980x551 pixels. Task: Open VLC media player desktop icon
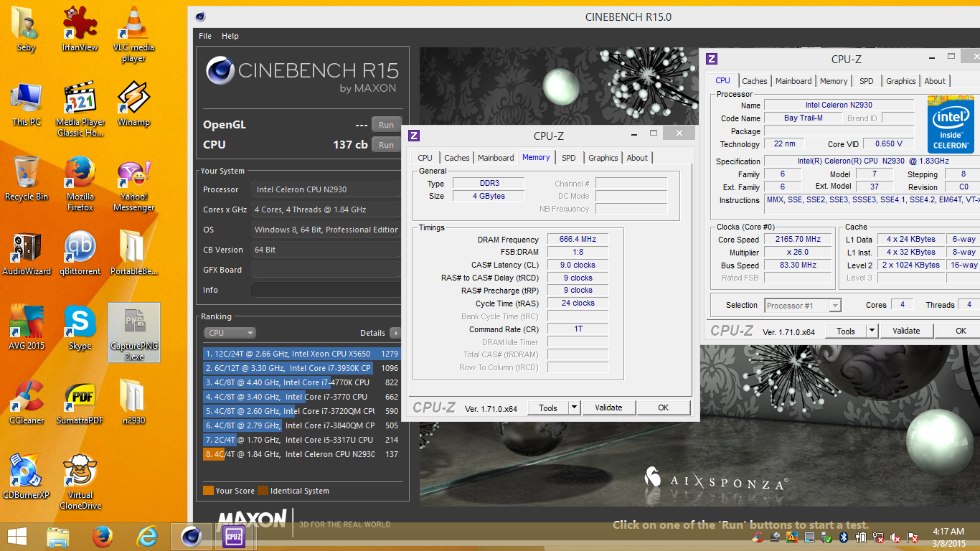[133, 34]
